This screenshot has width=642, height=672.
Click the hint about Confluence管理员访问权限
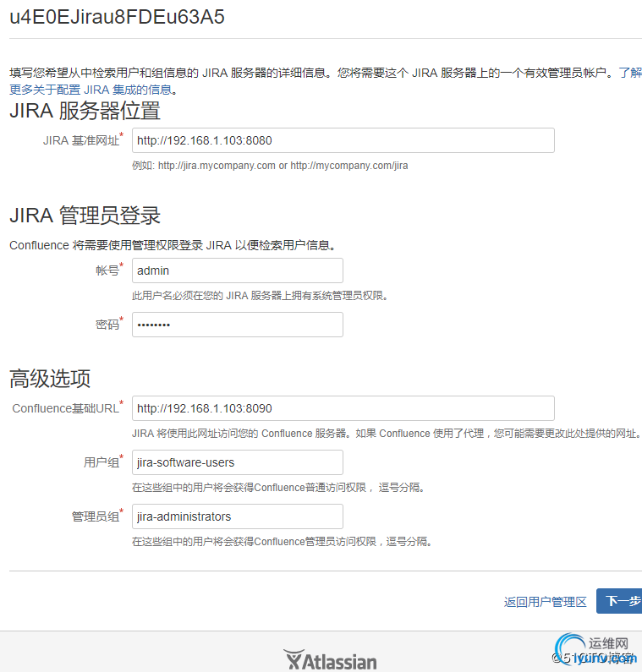282,541
